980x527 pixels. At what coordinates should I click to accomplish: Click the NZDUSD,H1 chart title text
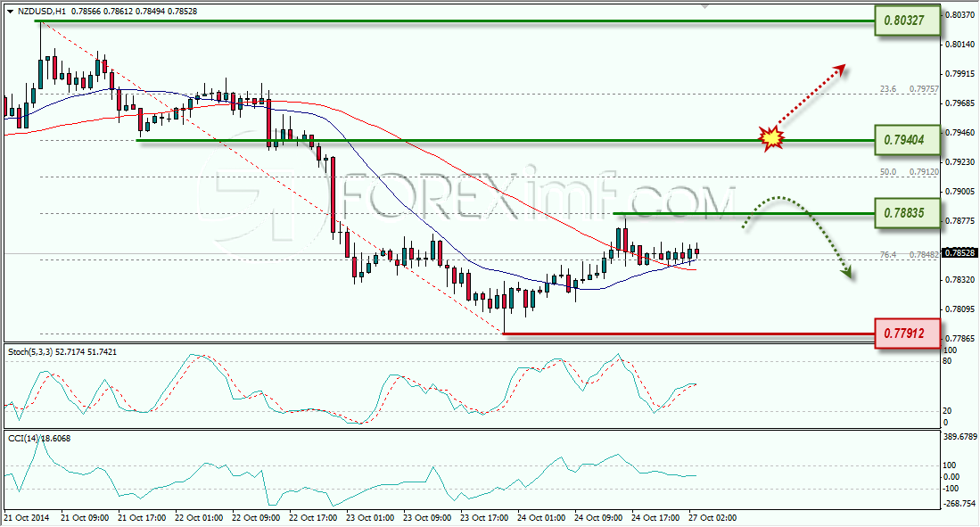click(x=41, y=12)
